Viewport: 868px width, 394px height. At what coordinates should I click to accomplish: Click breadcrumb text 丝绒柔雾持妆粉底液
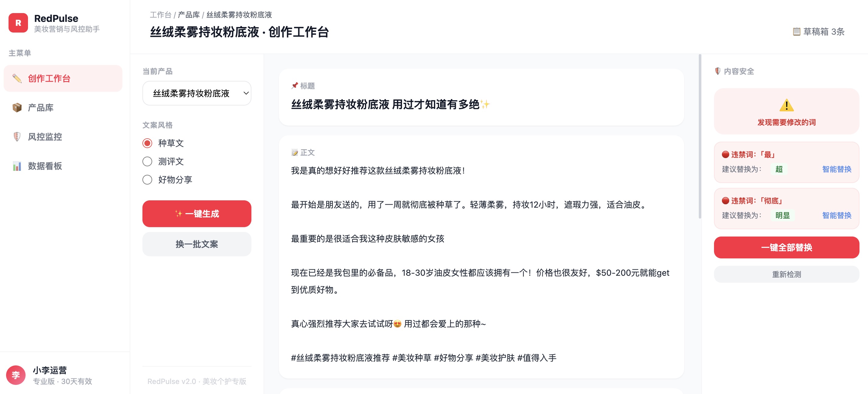point(239,15)
